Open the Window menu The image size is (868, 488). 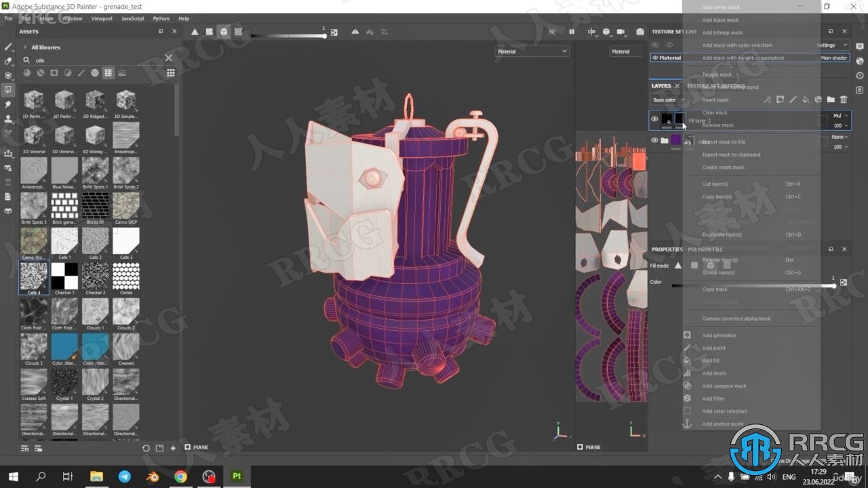coord(73,18)
